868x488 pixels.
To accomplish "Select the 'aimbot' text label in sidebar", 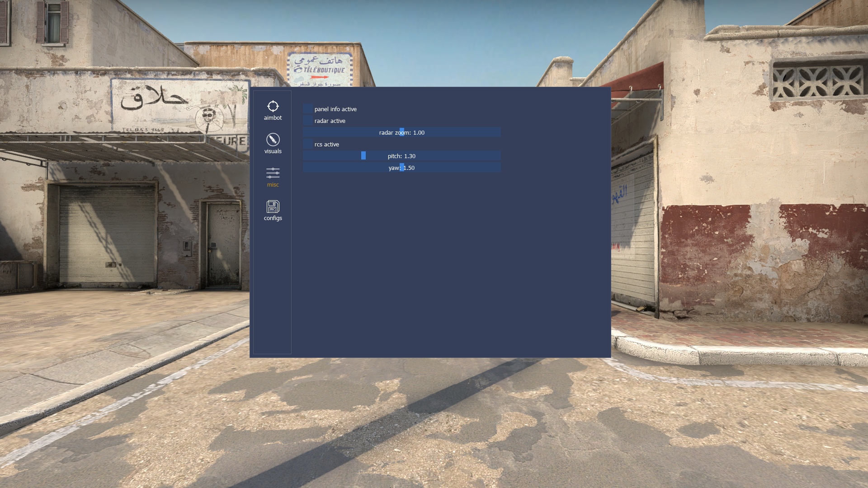I will [273, 118].
